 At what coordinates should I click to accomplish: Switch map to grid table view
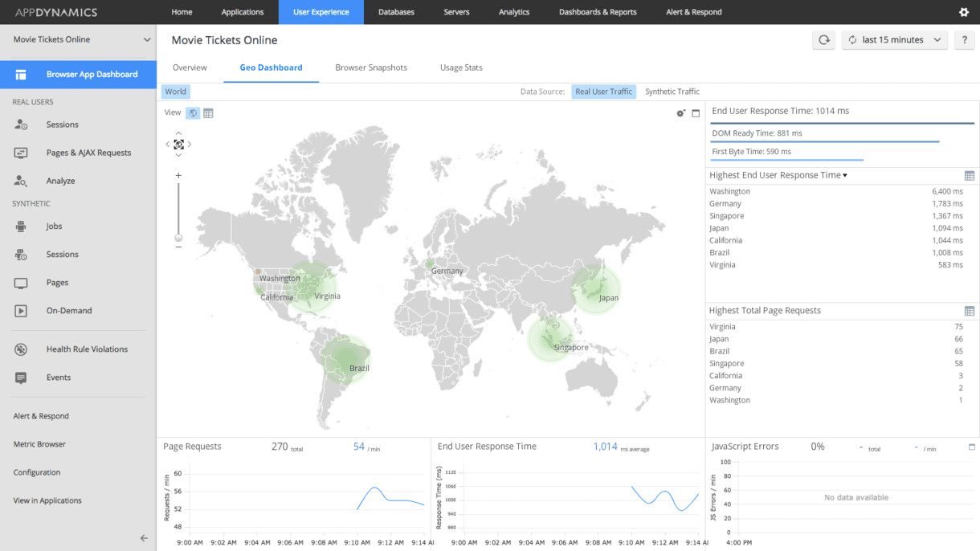(208, 113)
